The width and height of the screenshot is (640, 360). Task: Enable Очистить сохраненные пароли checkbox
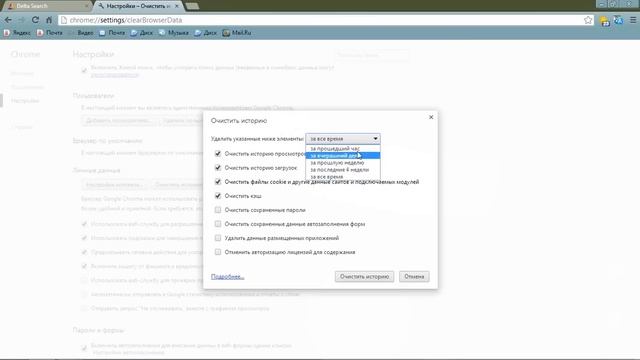[x=218, y=210]
